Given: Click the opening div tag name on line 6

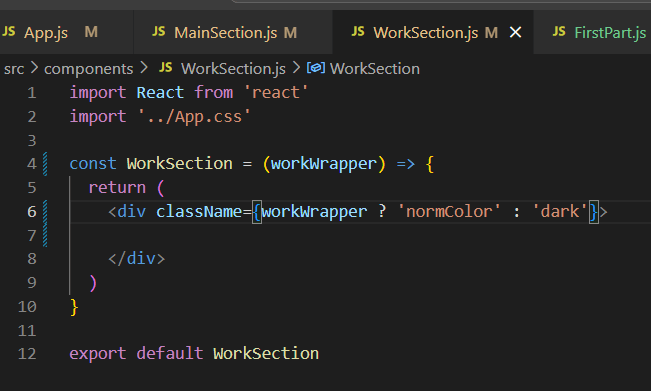Looking at the screenshot, I should pyautogui.click(x=132, y=212).
